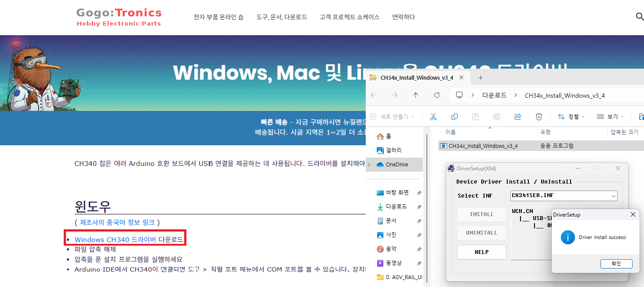The height and width of the screenshot is (287, 644).
Task: Open 제조사의 중국어 정보 링크
Action: point(117,222)
